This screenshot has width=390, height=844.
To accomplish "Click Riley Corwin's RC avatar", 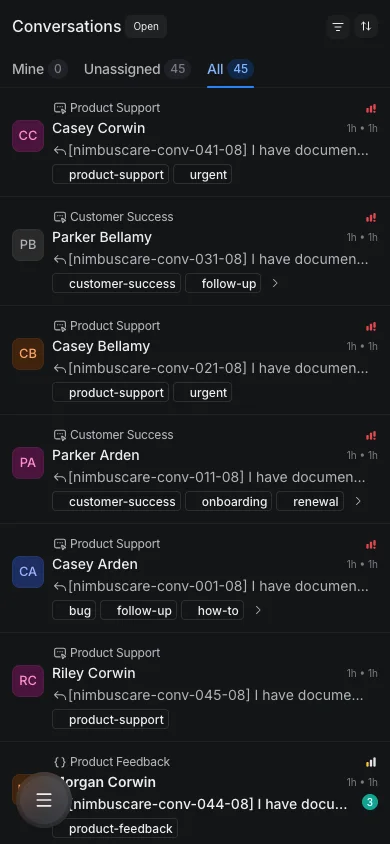I will tap(28, 681).
